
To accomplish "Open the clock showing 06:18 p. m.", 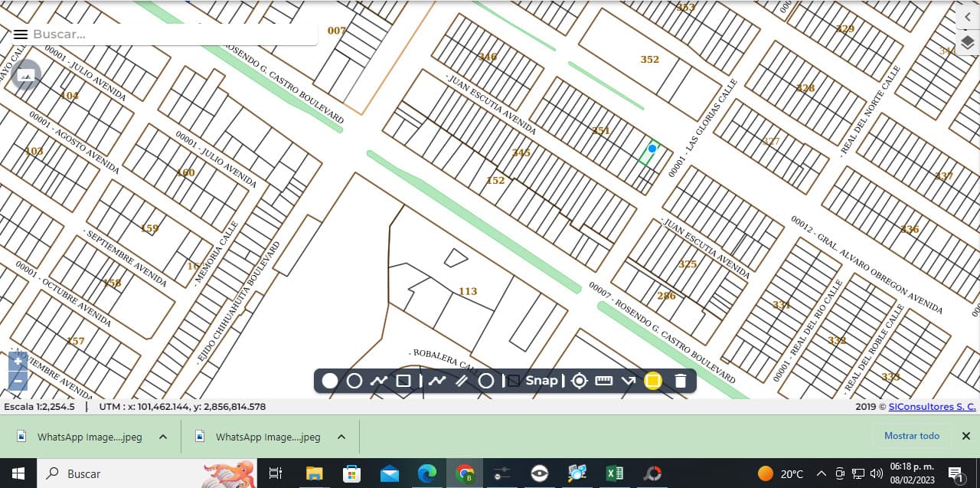I will pos(913,473).
